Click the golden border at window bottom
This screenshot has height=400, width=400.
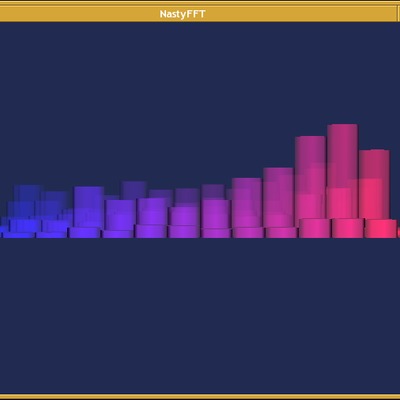point(200,397)
